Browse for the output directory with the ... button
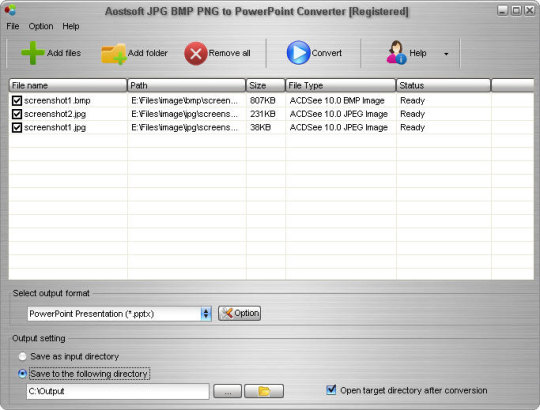Image resolution: width=540 pixels, height=410 pixels. 227,391
